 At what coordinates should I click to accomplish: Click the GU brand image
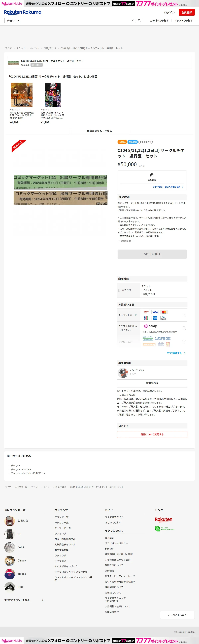click(9, 534)
